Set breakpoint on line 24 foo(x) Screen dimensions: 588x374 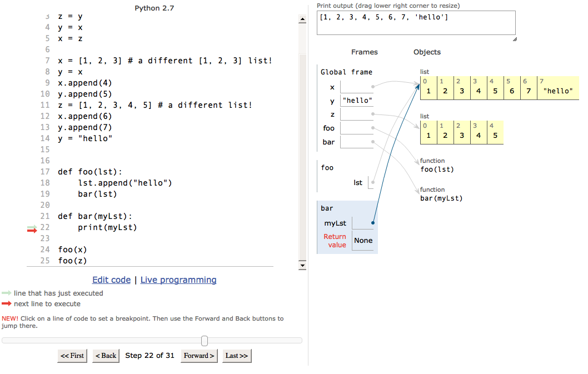click(x=72, y=250)
